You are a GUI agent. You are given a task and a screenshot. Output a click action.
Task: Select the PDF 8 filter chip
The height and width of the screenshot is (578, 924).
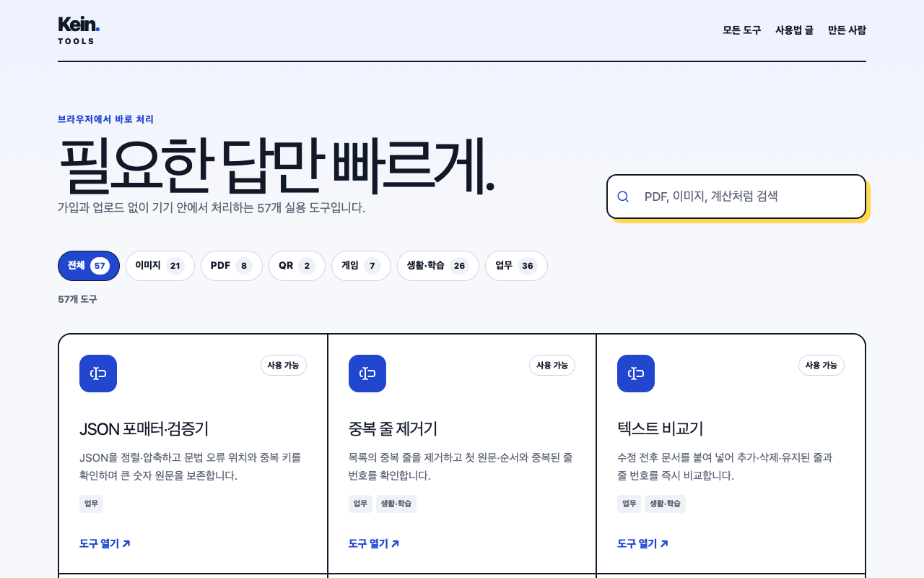tap(232, 266)
